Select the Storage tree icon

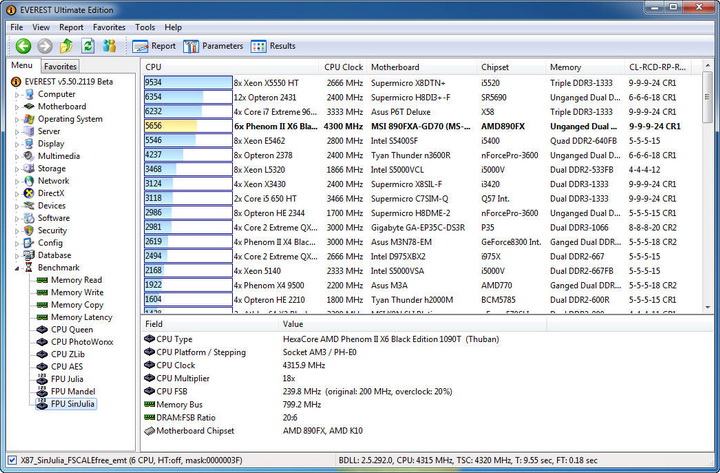[x=29, y=169]
